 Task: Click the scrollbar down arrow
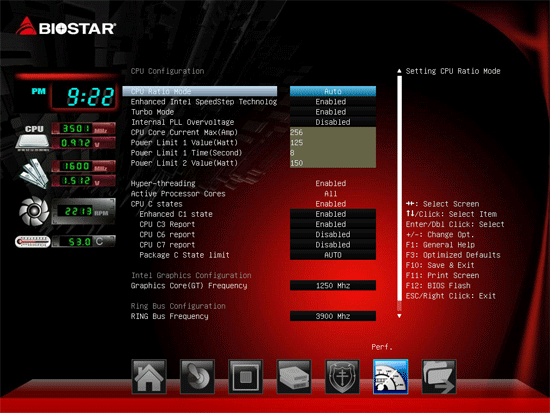(399, 316)
